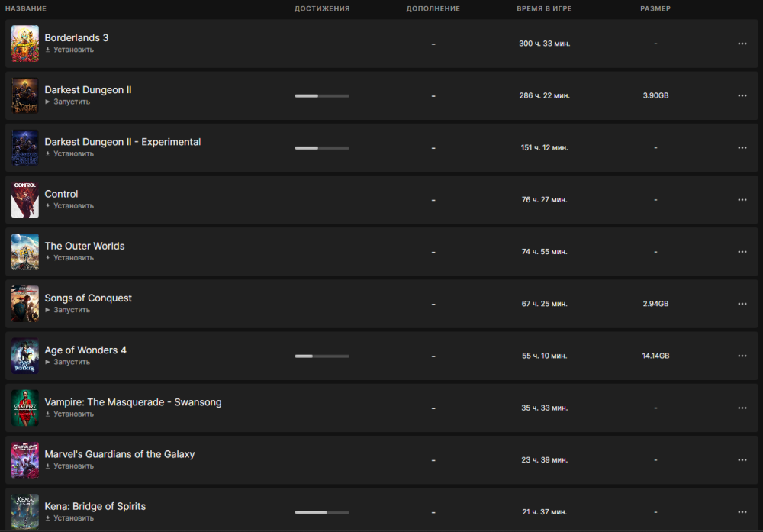Sort games by the Размер column header
763x532 pixels.
(655, 8)
